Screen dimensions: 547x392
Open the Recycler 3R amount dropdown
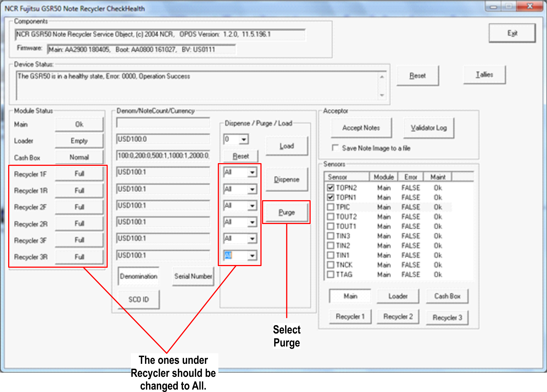[x=252, y=255]
